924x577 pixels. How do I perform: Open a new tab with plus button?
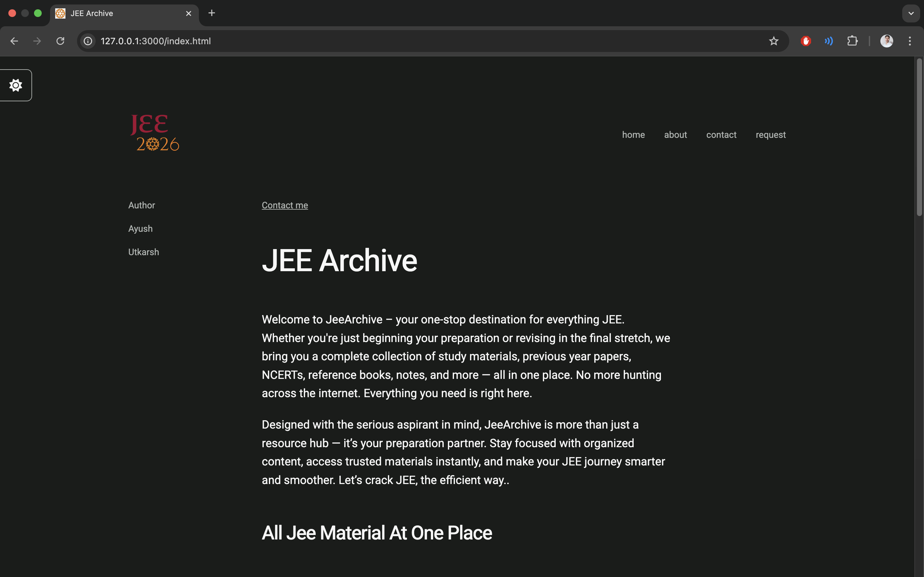point(212,13)
